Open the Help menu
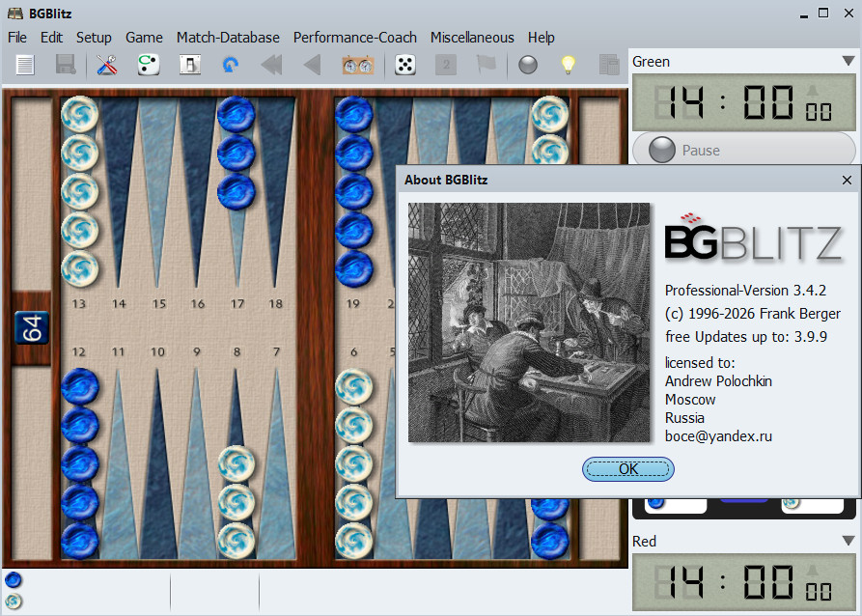The image size is (862, 616). pyautogui.click(x=541, y=38)
